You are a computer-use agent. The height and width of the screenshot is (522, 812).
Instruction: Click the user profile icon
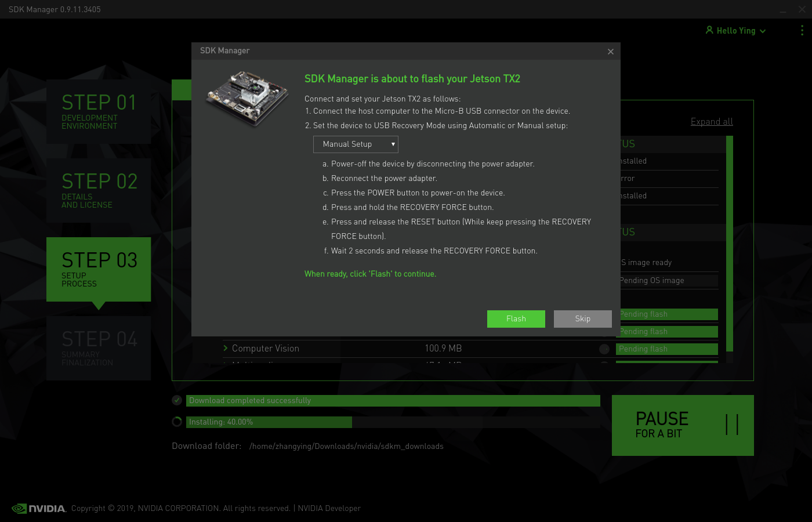709,30
